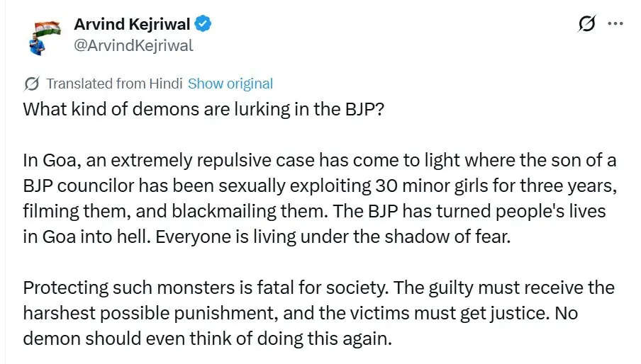Click the 'Arvind Kejriwal' display name
641x364 pixels.
132,24
